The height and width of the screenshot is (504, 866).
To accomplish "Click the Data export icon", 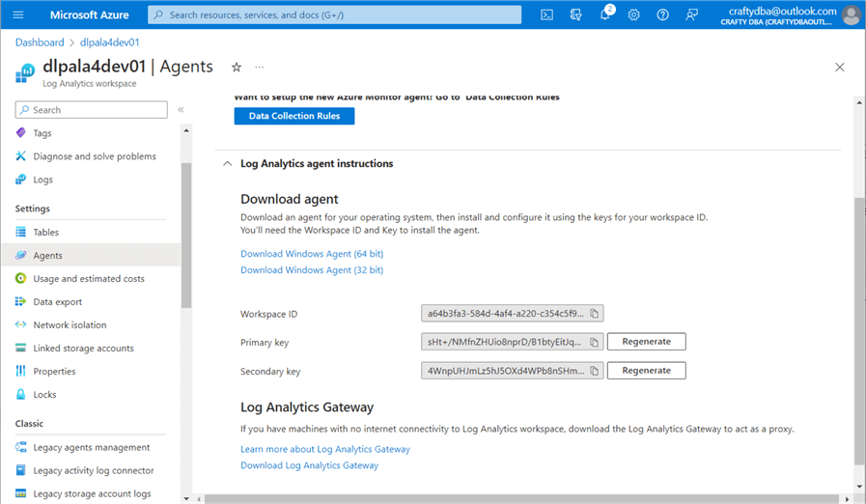I will coord(20,301).
